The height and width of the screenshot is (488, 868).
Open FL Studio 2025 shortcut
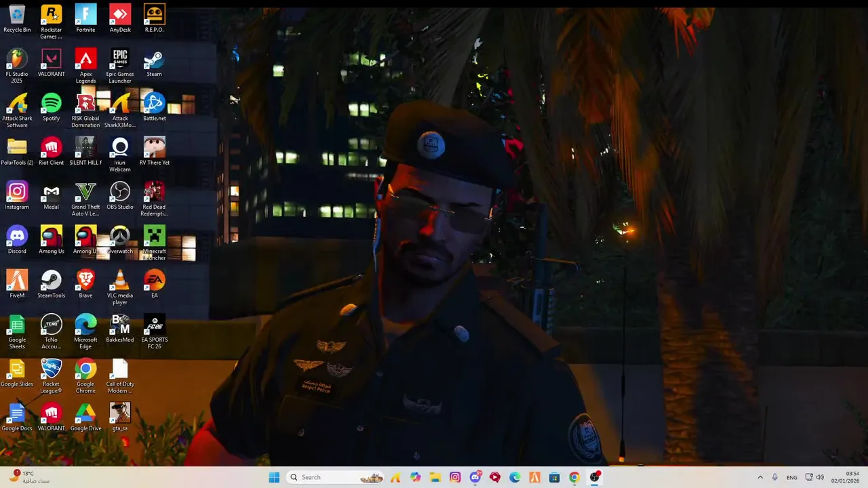pyautogui.click(x=17, y=66)
